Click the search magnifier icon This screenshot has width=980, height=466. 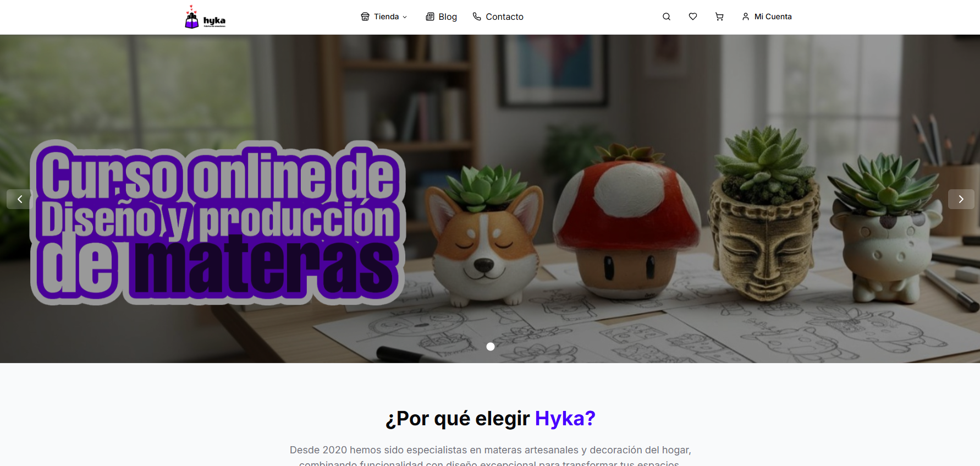click(667, 17)
